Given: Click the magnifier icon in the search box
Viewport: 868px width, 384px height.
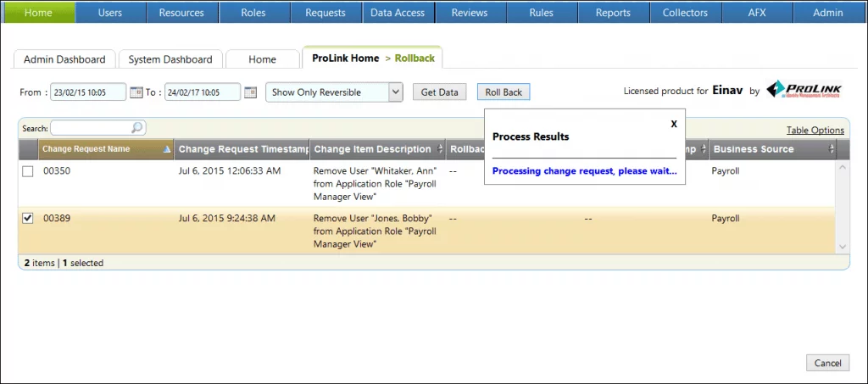Looking at the screenshot, I should (137, 128).
